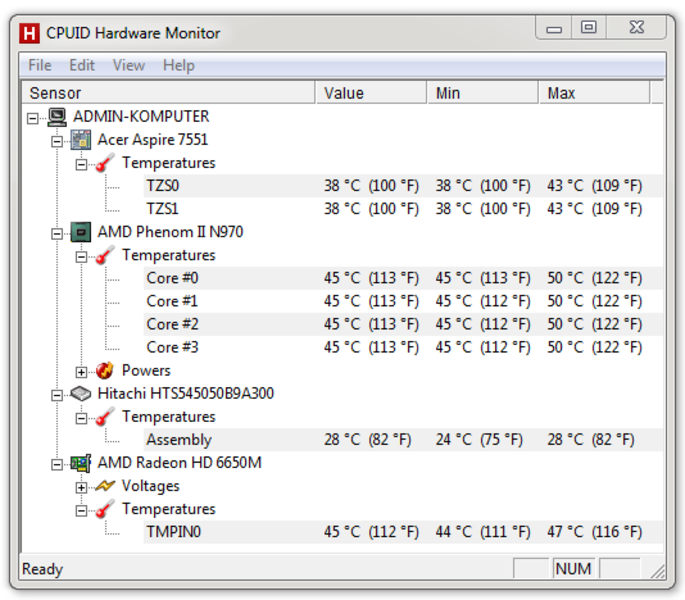Click the Sensor column header
Image resolution: width=685 pixels, height=600 pixels.
(168, 93)
